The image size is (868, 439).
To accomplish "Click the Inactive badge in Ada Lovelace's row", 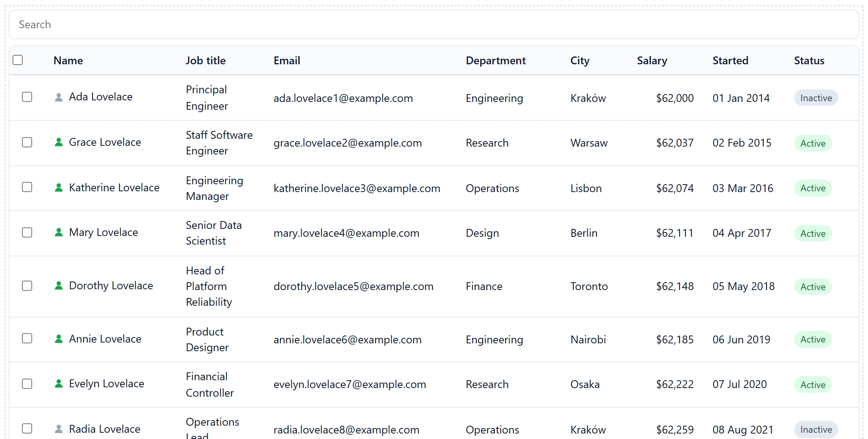I will 816,98.
